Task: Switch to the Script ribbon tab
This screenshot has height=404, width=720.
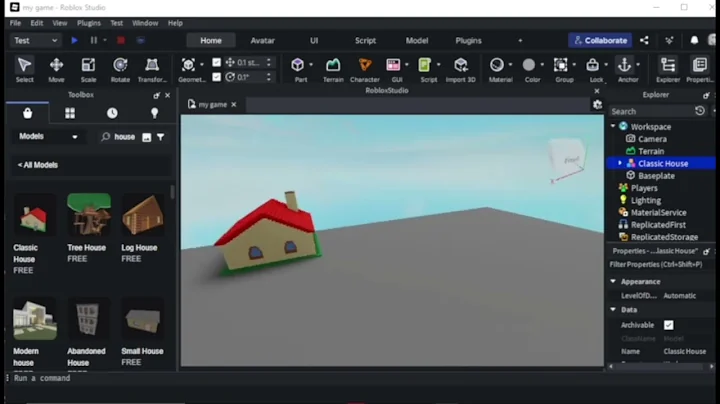Action: point(366,40)
